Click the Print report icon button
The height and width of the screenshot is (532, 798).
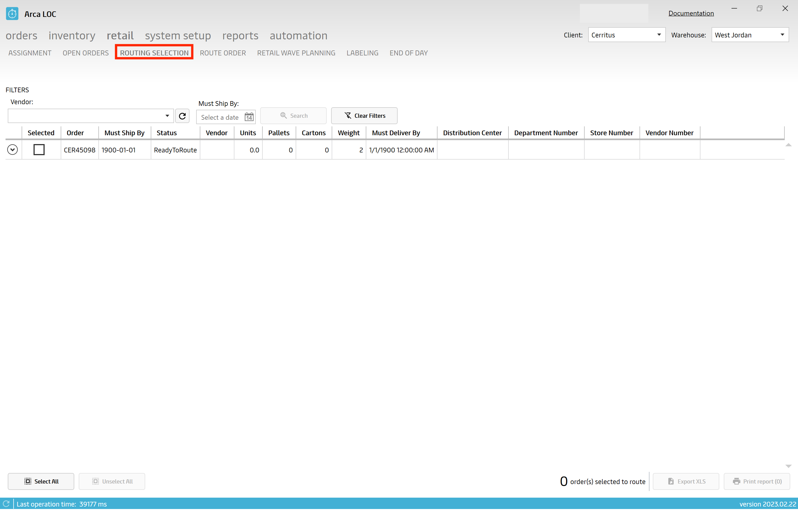coord(736,482)
